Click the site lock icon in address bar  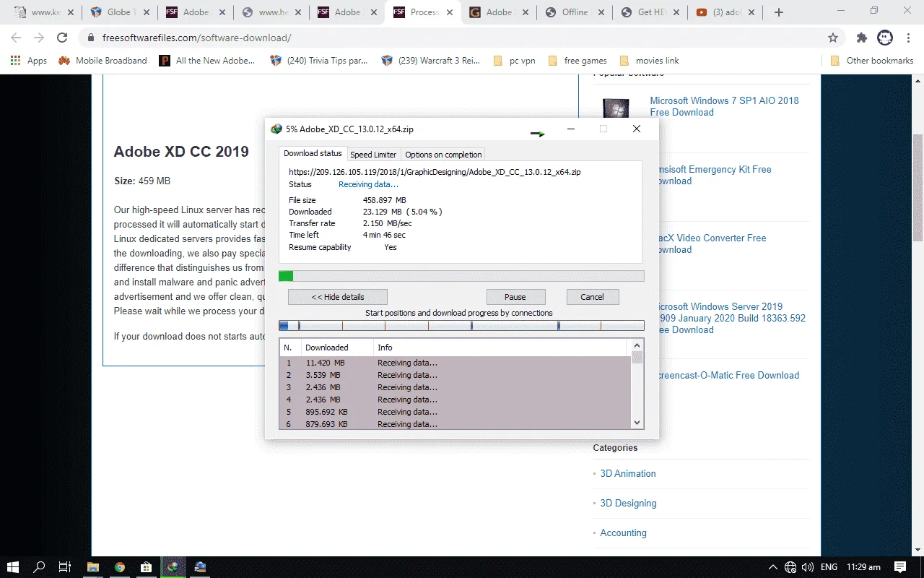pos(90,38)
